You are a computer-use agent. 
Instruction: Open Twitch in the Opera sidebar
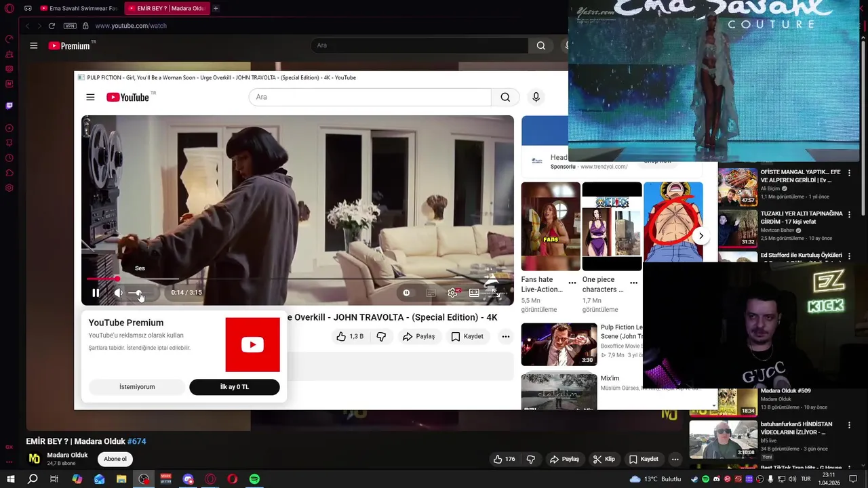(9, 106)
